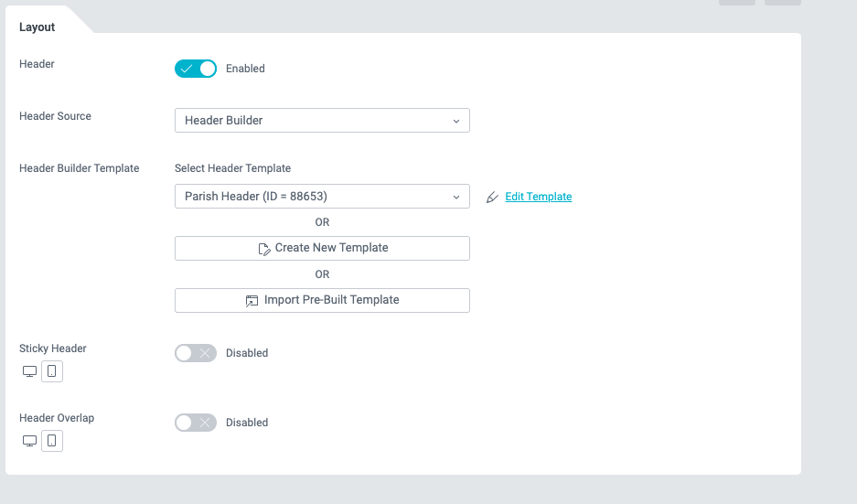
Task: Expand the Parish Header template dropdown
Action: pos(322,197)
